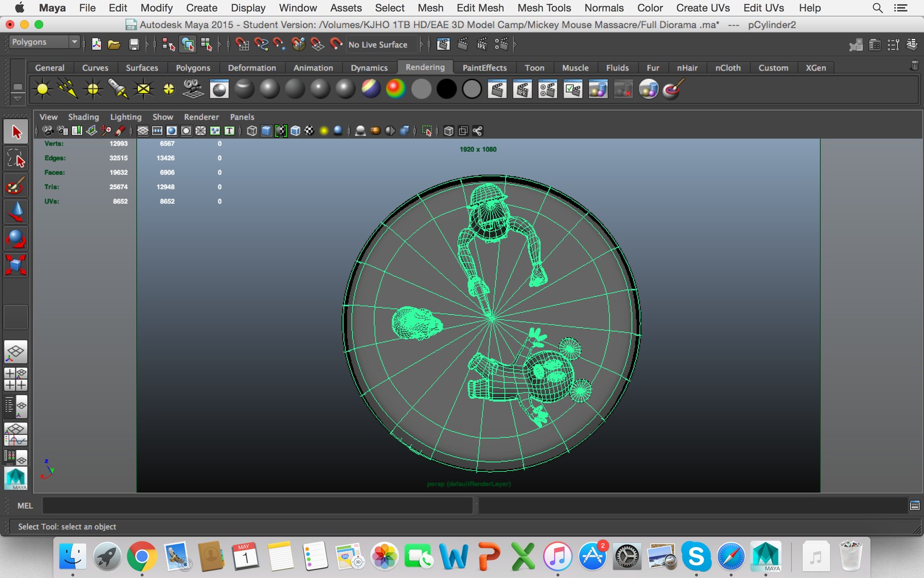Select the Lasso selection tool

16,159
